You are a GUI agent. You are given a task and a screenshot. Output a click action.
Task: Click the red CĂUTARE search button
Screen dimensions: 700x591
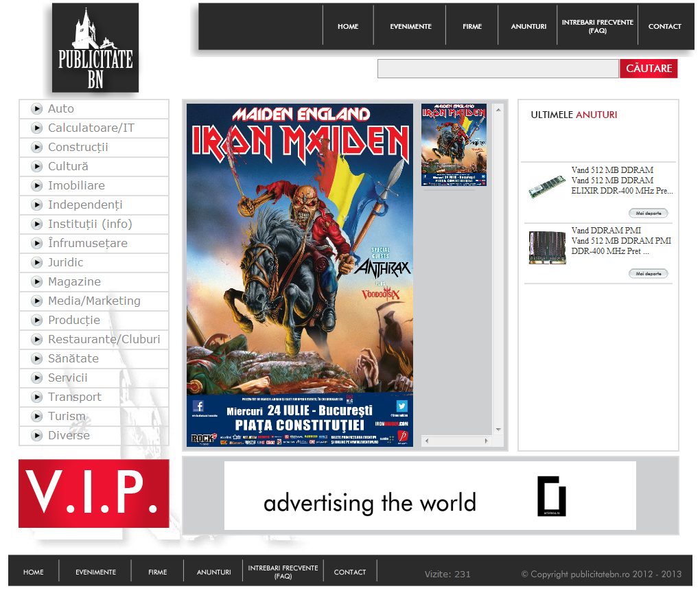[x=649, y=68]
